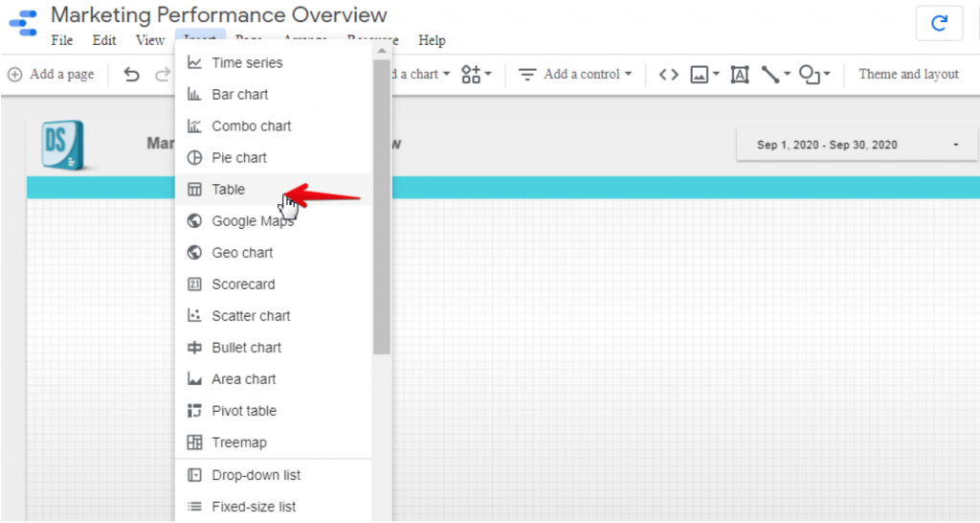This screenshot has height=523, width=980.
Task: Select Fixed-size list menu entry
Action: tap(273, 506)
